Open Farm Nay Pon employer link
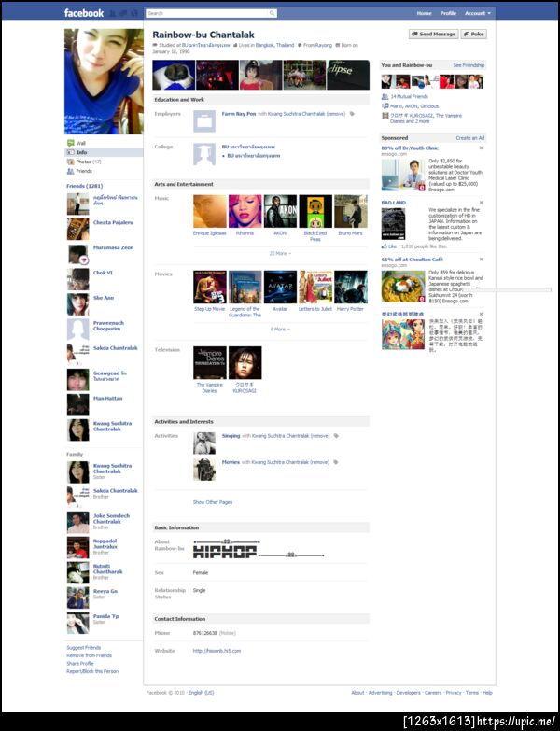The height and width of the screenshot is (731, 560). 239,114
